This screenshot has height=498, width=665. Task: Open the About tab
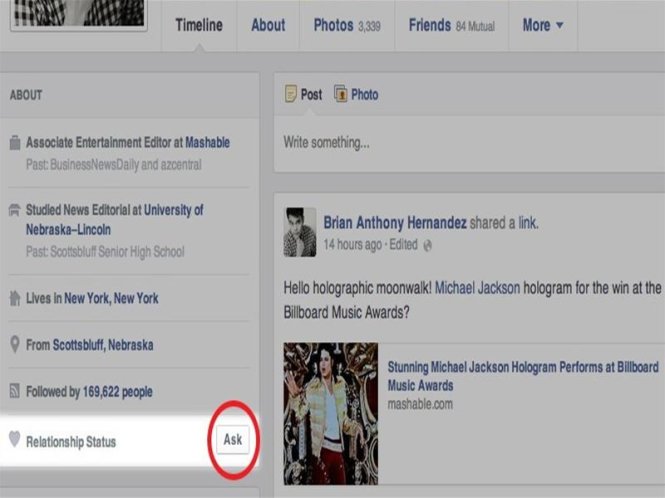[x=268, y=25]
